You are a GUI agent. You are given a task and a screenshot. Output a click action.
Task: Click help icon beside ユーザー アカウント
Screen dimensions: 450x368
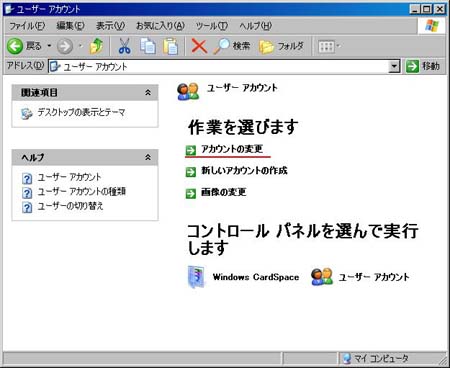[x=27, y=179]
